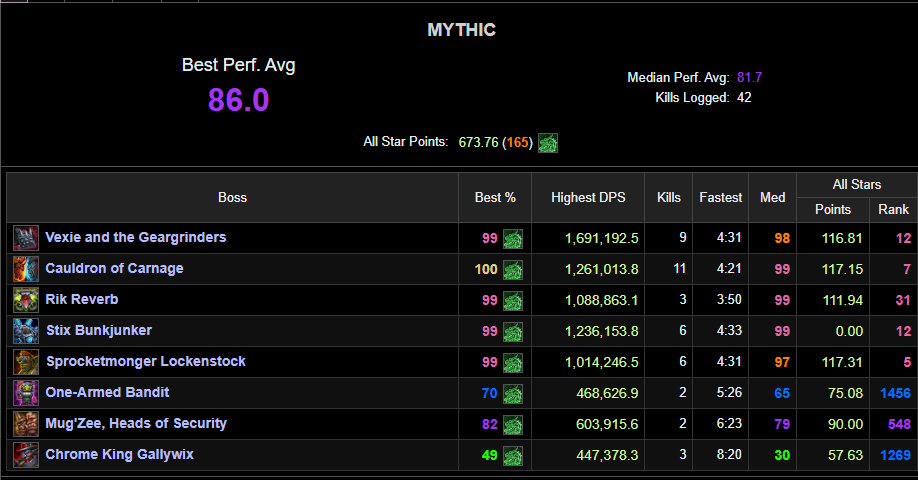Screen dimensions: 918x480
Task: Click the MYTHIC difficulty heading
Action: [461, 30]
